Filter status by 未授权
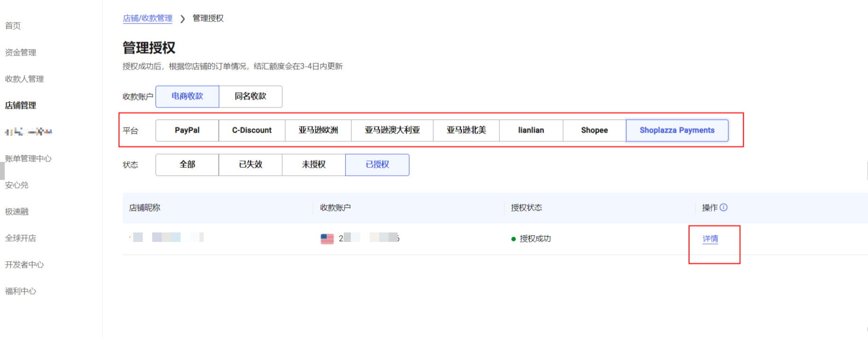 tap(314, 165)
